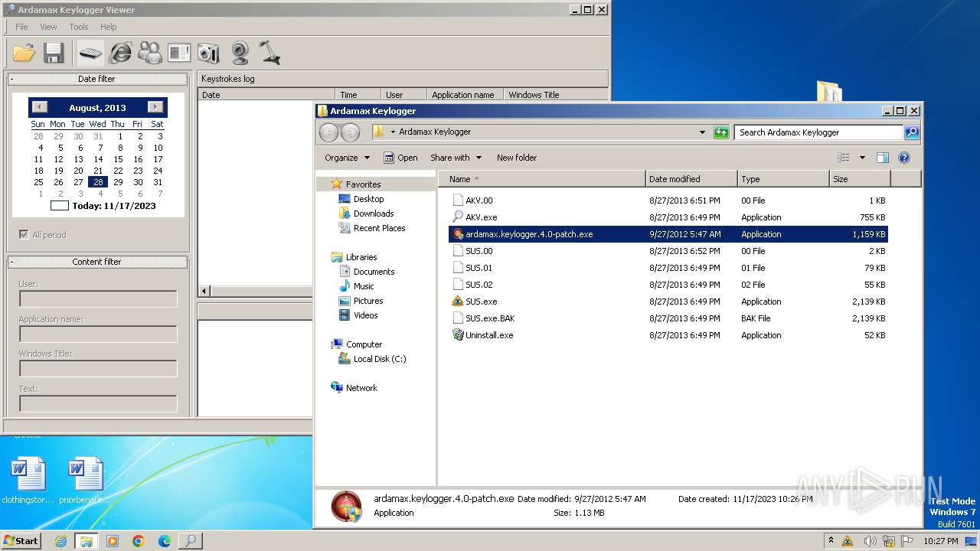Viewport: 980px width, 551px height.
Task: Open microphone audio log icon
Action: 269,53
